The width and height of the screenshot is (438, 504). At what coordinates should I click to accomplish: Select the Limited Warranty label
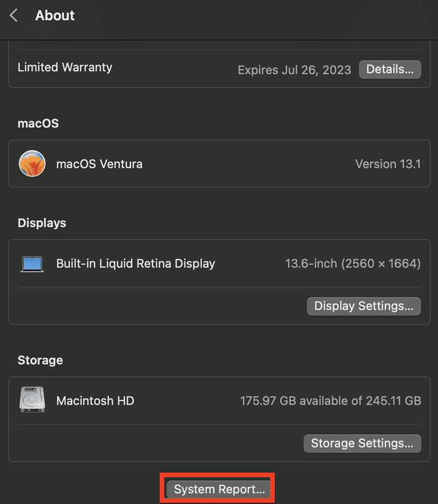(65, 67)
